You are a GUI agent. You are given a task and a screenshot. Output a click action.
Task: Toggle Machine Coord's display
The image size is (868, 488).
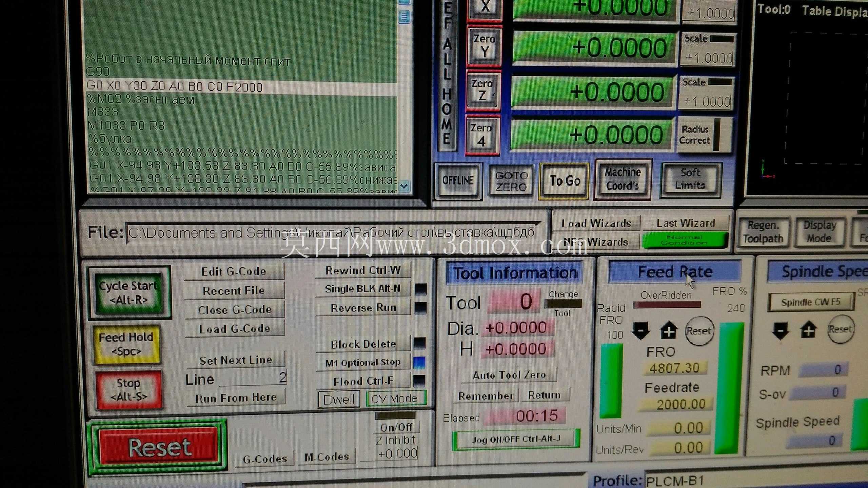click(623, 179)
